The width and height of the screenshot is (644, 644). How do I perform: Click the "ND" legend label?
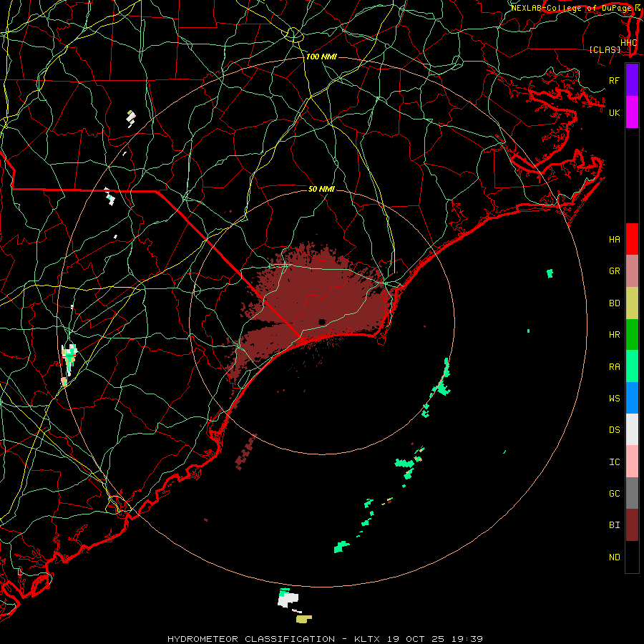tap(615, 557)
